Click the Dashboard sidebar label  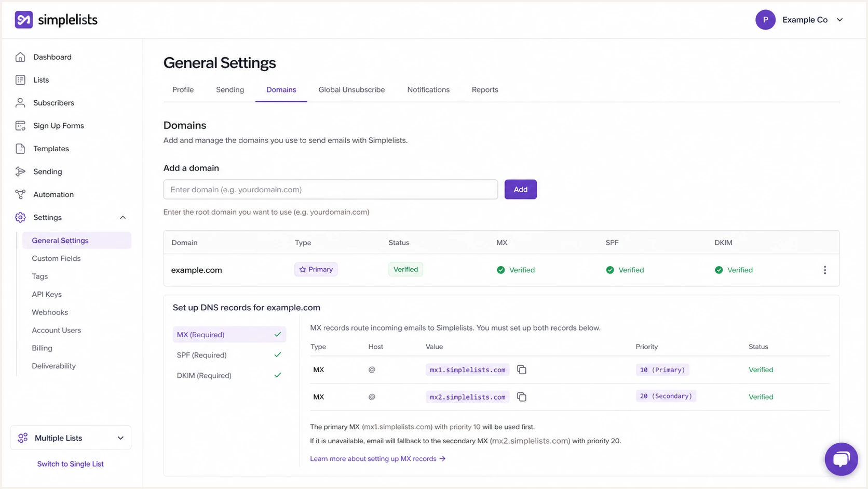click(52, 57)
